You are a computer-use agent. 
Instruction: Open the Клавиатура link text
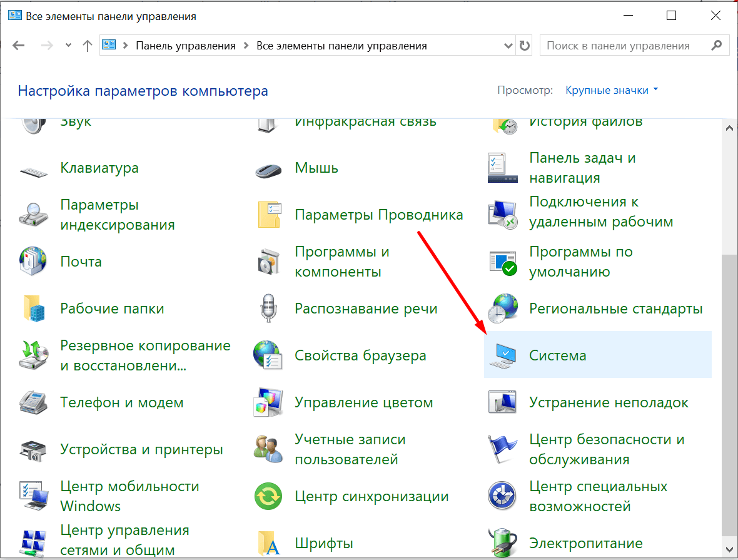click(99, 168)
